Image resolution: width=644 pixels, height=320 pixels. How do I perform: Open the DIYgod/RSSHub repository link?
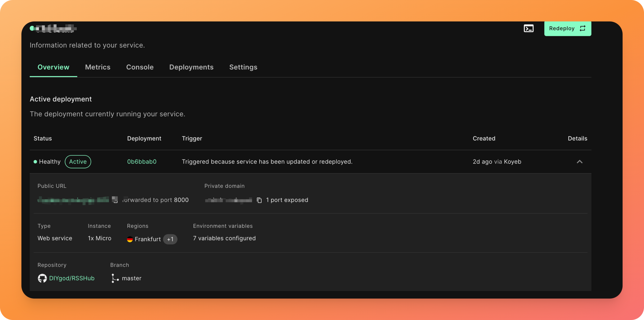pos(72,278)
